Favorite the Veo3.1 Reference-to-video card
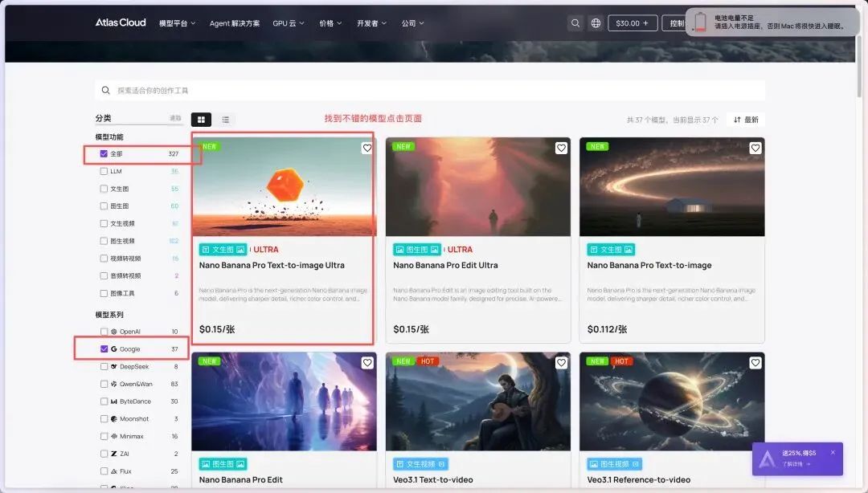This screenshot has width=868, height=493. [755, 363]
